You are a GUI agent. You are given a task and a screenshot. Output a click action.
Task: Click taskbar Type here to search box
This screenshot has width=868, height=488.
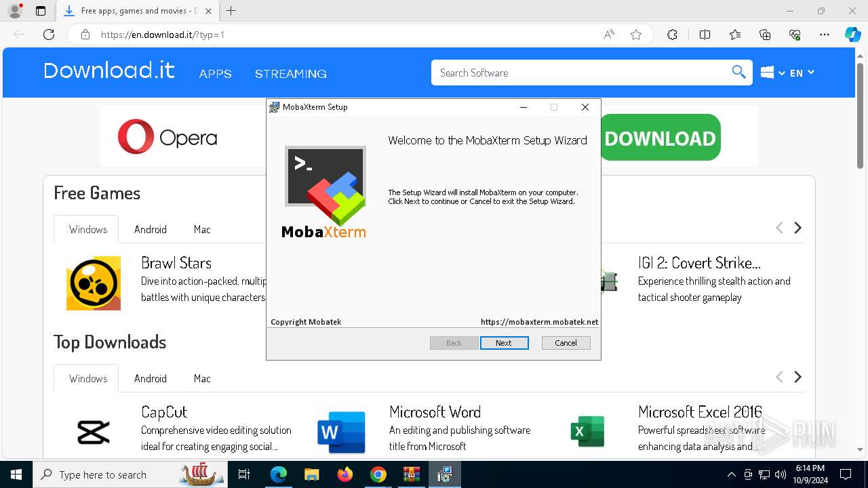point(130,474)
